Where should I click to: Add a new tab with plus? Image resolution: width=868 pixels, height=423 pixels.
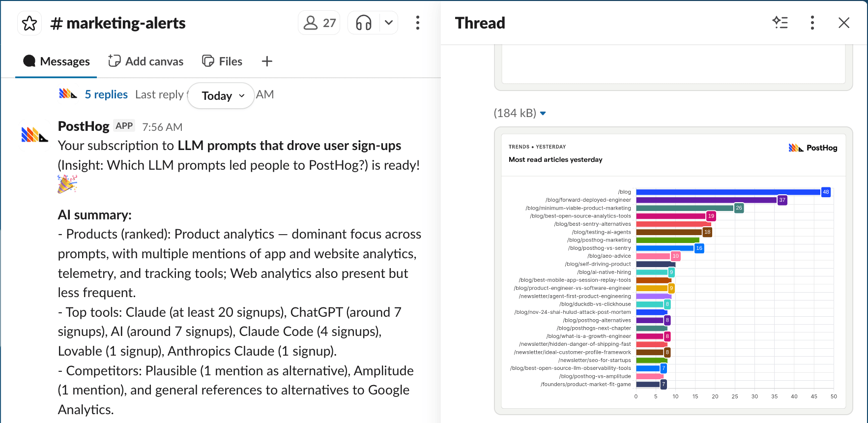point(267,61)
